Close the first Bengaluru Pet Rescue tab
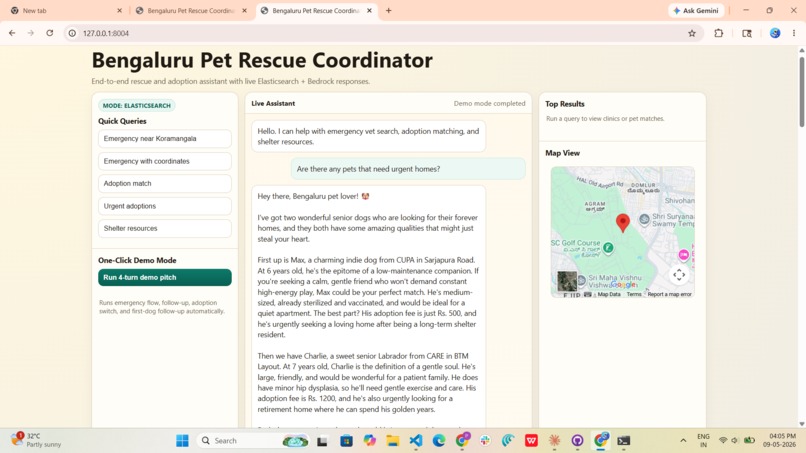The width and height of the screenshot is (806, 453). point(244,10)
